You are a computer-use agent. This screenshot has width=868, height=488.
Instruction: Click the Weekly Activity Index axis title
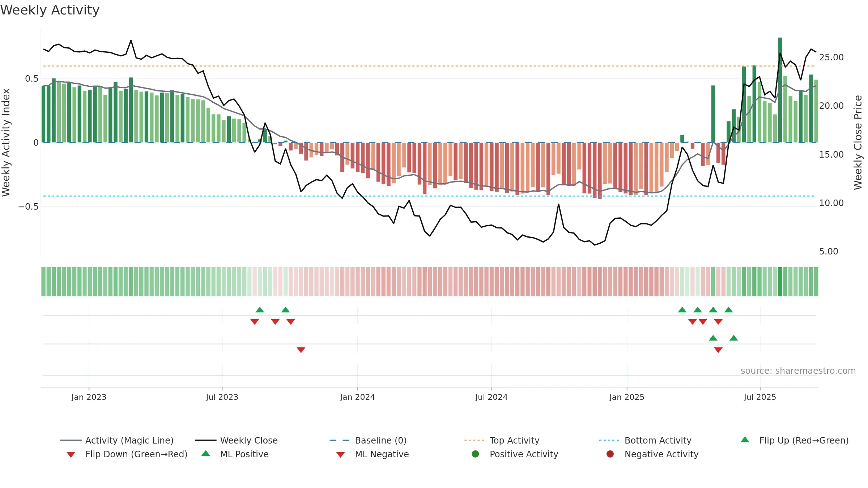click(6, 142)
